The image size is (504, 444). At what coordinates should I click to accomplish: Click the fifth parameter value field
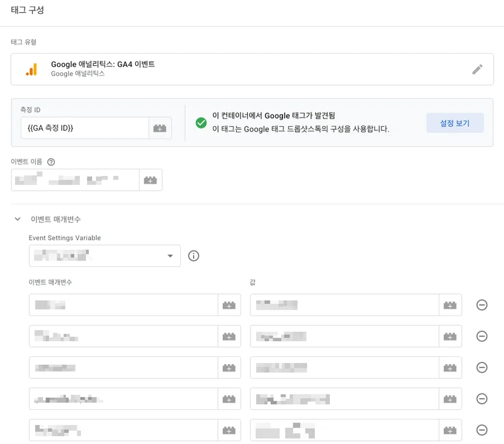(345, 430)
